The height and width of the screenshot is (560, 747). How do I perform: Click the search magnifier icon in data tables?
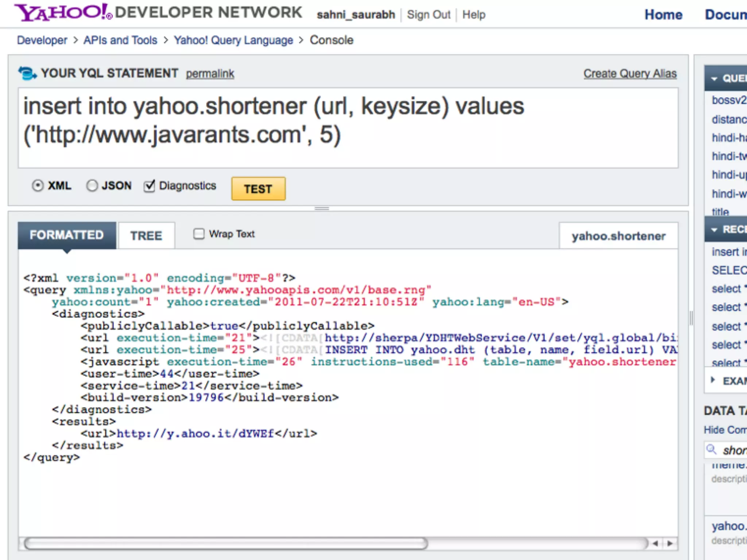711,449
